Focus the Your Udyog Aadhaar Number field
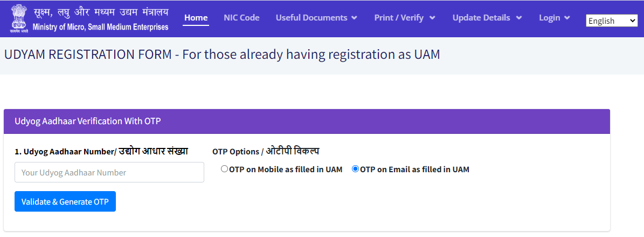Screen dimensions: 644x237 click(109, 172)
